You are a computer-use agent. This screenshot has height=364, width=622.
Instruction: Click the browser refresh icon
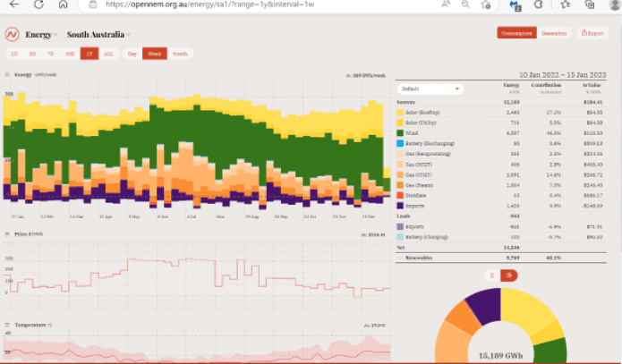click(37, 5)
